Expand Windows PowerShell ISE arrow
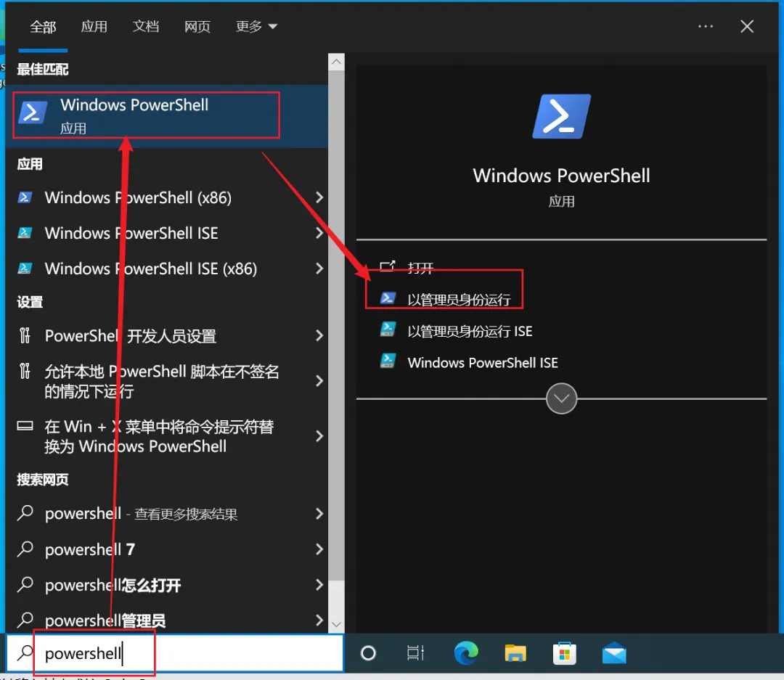Image resolution: width=784 pixels, height=680 pixels. [x=319, y=233]
